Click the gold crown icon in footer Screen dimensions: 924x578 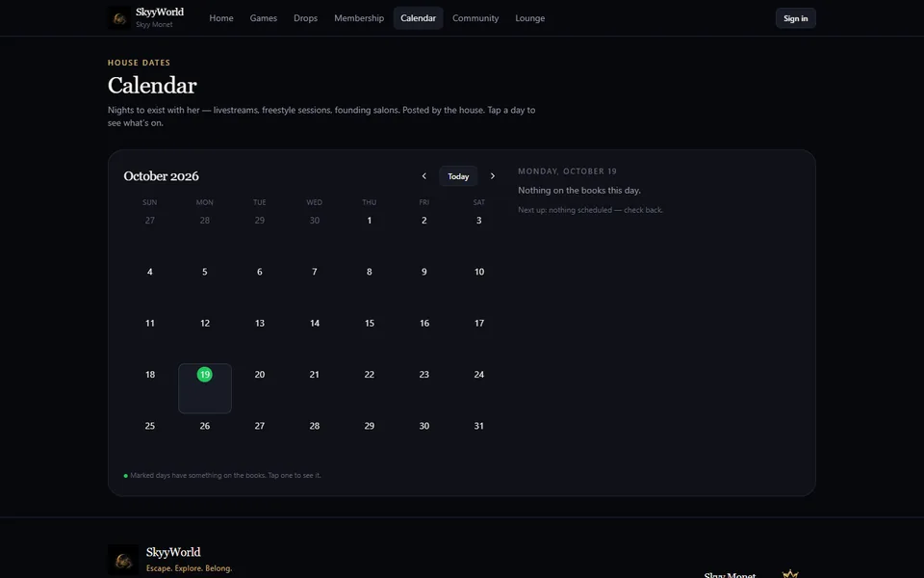coord(789,573)
